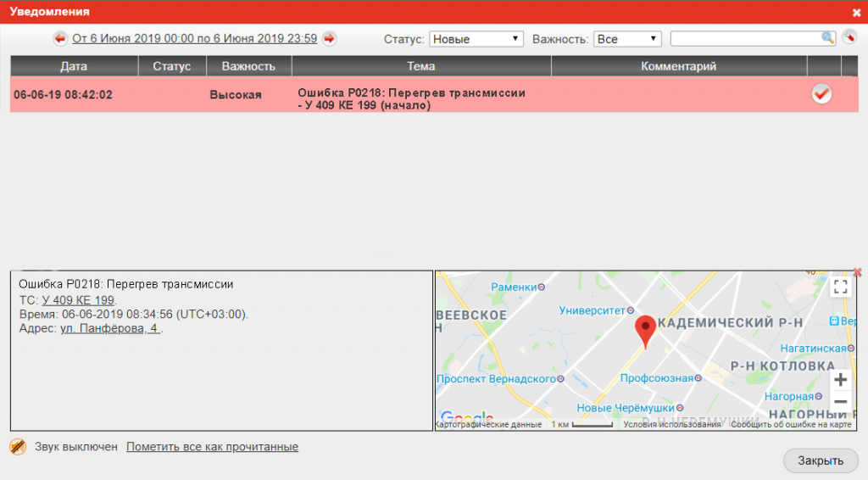
Task: Open the Важность dropdown
Action: [x=627, y=39]
